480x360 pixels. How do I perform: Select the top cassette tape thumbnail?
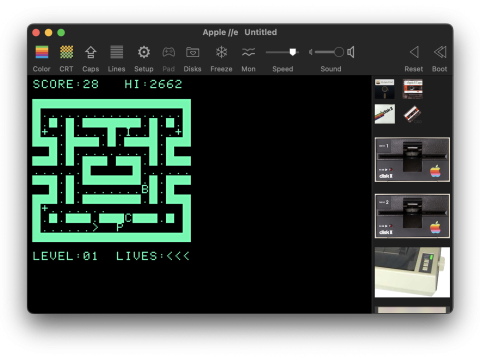(413, 89)
